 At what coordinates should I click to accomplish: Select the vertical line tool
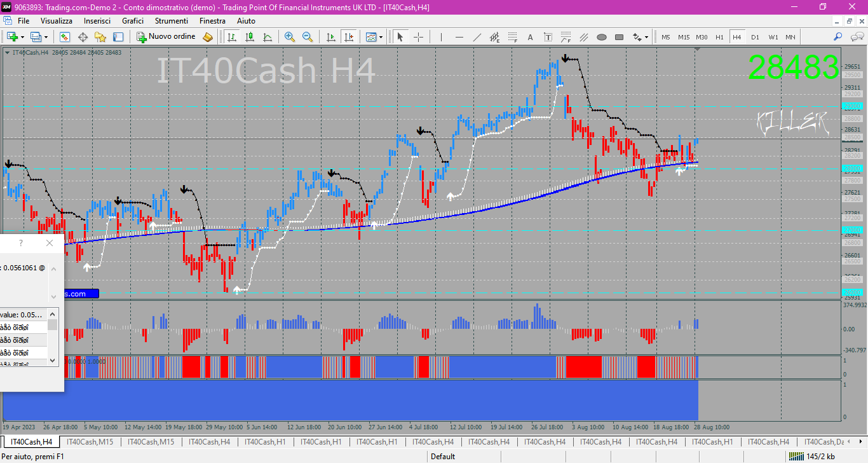coord(441,37)
